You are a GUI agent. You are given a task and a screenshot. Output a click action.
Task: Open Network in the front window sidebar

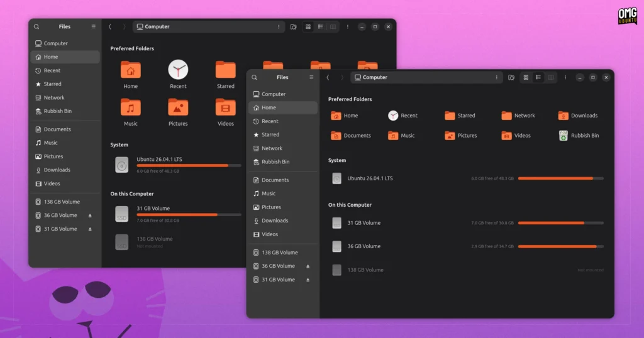point(283,148)
